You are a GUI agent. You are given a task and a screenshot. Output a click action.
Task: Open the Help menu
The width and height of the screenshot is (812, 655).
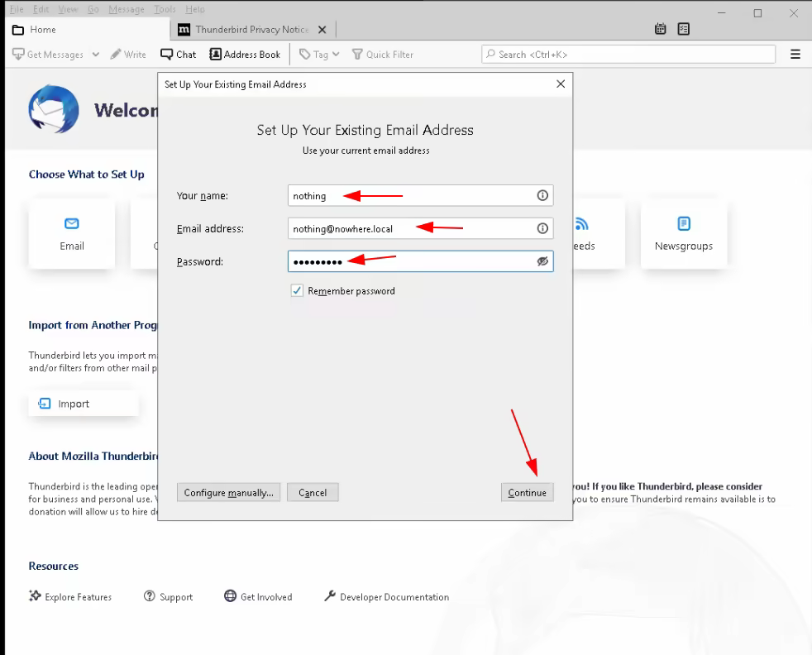tap(195, 9)
